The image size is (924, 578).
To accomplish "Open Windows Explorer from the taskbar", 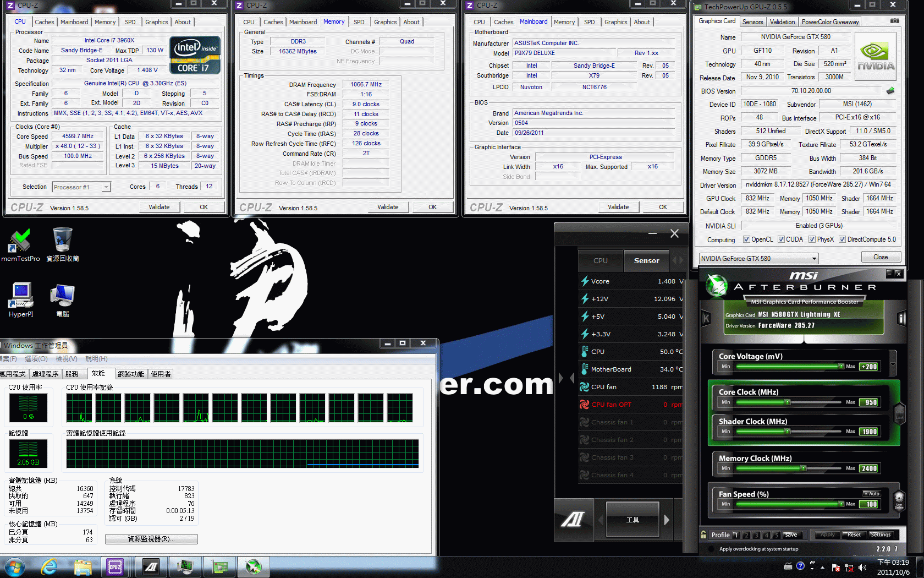I will click(x=82, y=566).
